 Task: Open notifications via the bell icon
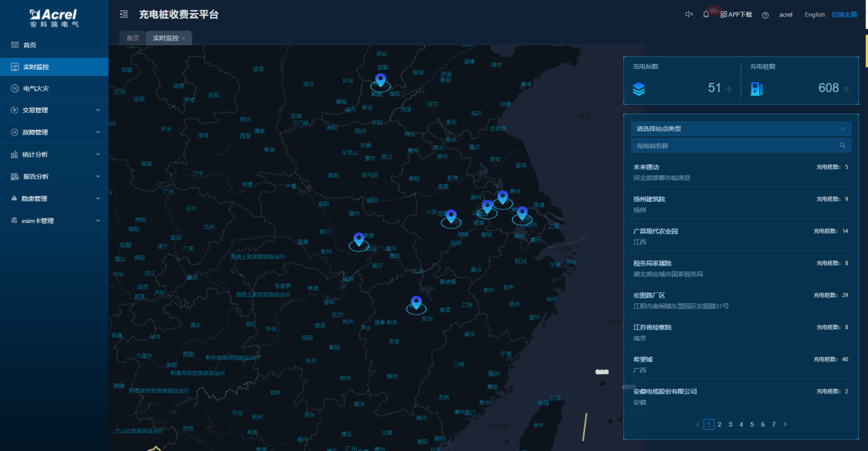click(x=706, y=14)
